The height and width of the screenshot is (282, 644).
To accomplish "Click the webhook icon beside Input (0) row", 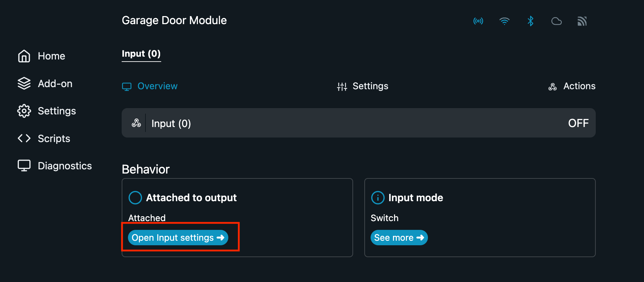I will pyautogui.click(x=136, y=123).
